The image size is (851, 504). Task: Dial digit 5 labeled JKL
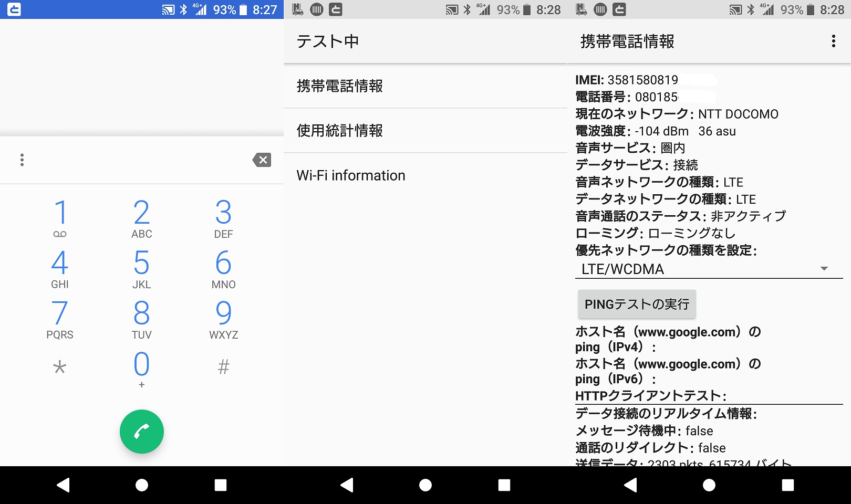pyautogui.click(x=142, y=269)
